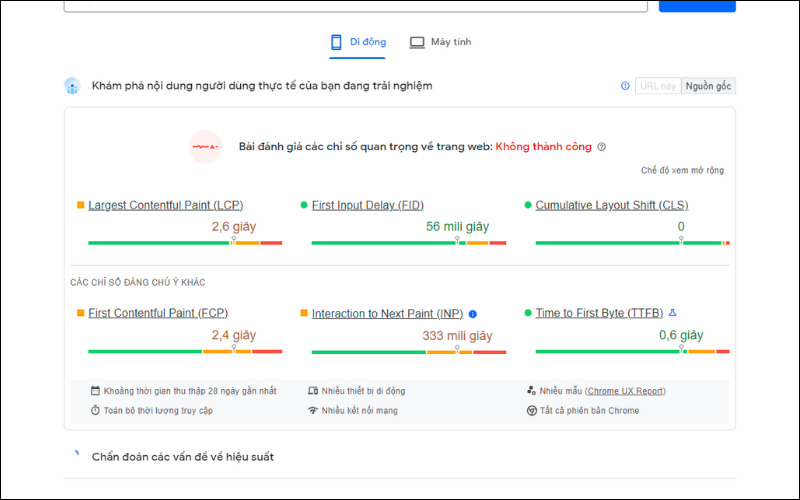Click the wifi icon for kết nối mạng
Viewport: 800px width, 500px height.
313,410
